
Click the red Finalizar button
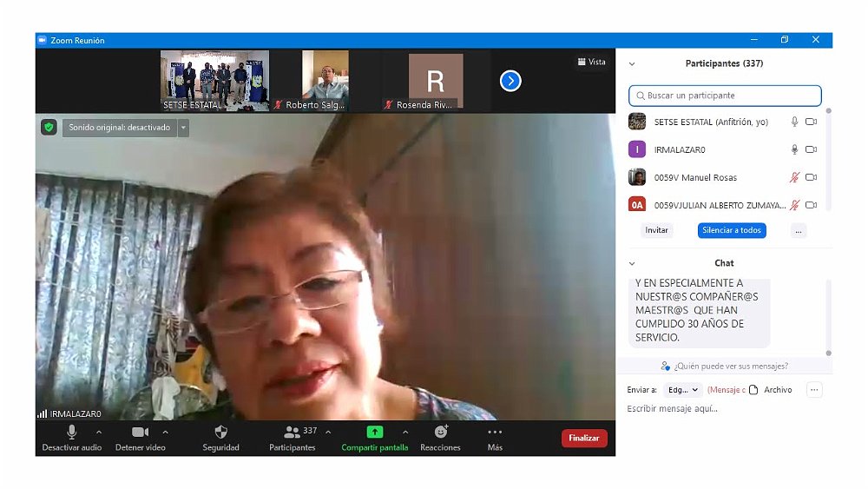pos(584,438)
